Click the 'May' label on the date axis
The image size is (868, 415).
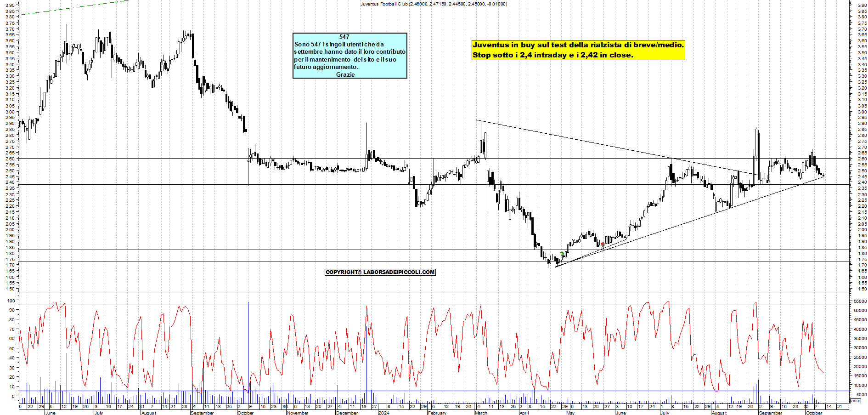point(570,413)
